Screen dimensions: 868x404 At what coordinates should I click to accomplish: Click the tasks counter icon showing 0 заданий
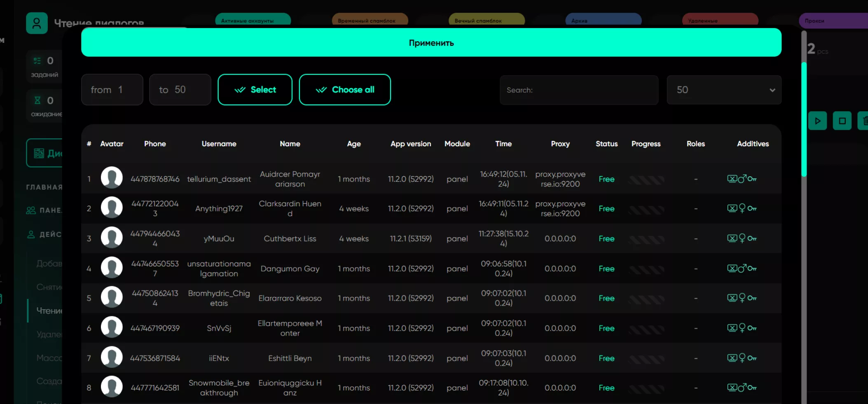[37, 61]
